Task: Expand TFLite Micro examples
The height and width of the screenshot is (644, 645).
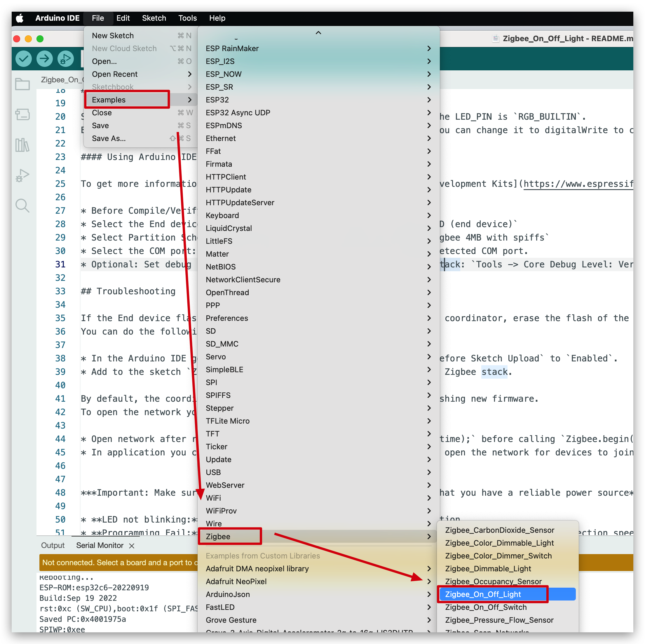Action: click(318, 421)
